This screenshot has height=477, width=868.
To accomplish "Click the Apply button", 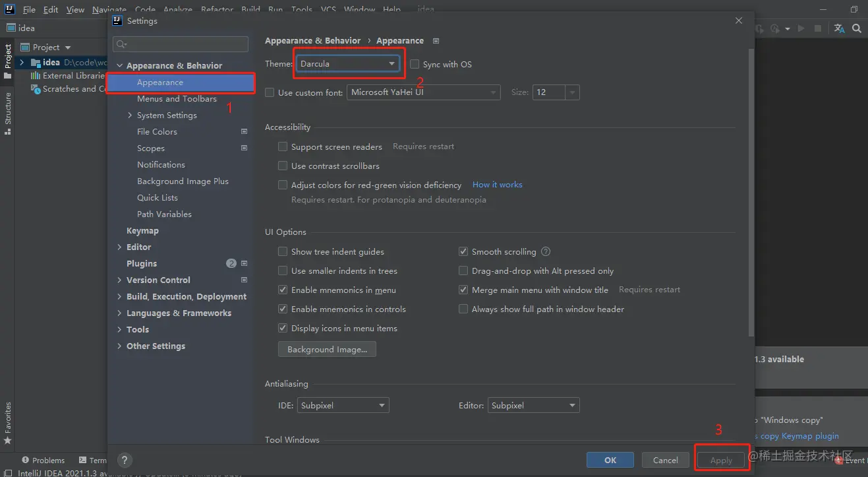I will (721, 460).
